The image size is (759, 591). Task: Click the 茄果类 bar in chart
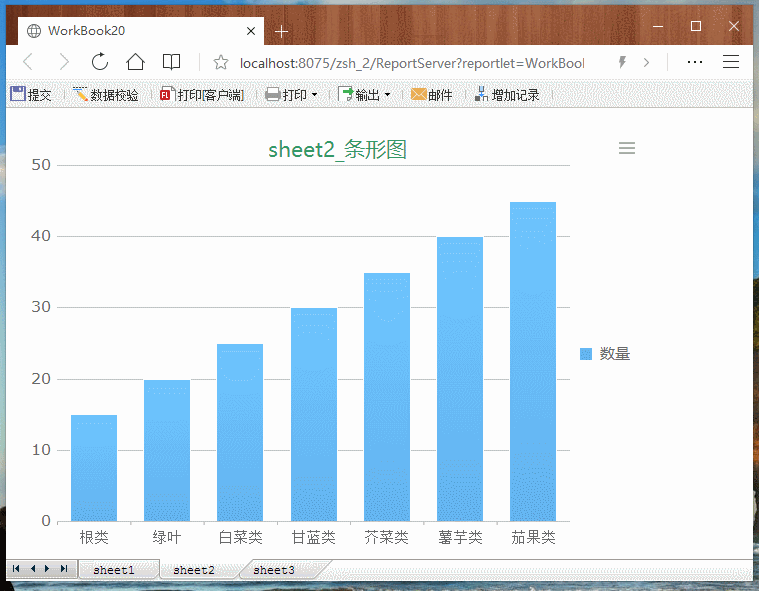533,361
